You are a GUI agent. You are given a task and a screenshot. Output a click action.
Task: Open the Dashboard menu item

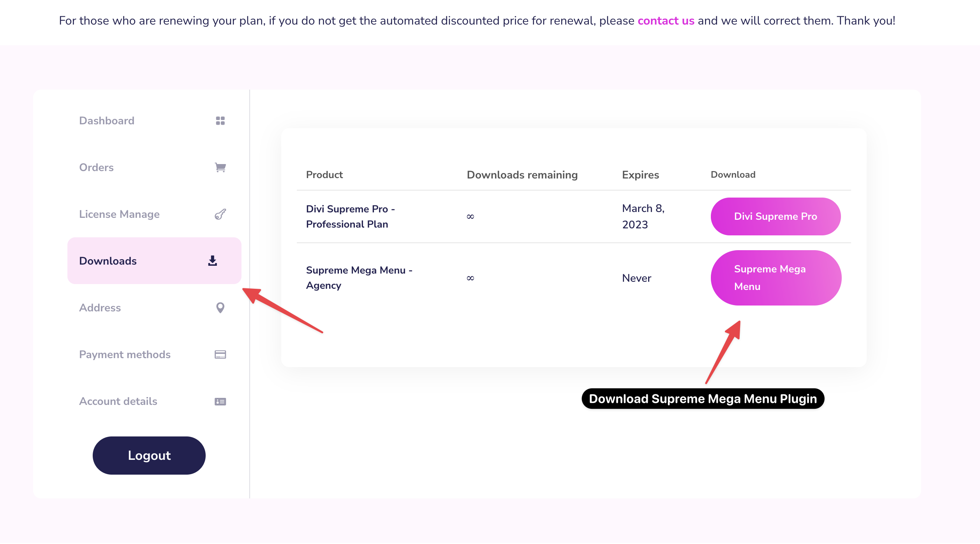pos(107,121)
